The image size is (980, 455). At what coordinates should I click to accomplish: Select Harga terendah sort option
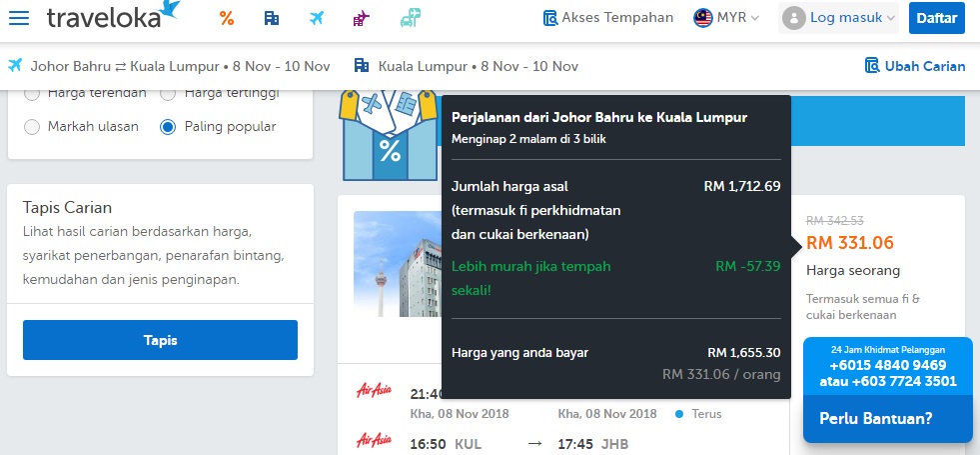32,94
